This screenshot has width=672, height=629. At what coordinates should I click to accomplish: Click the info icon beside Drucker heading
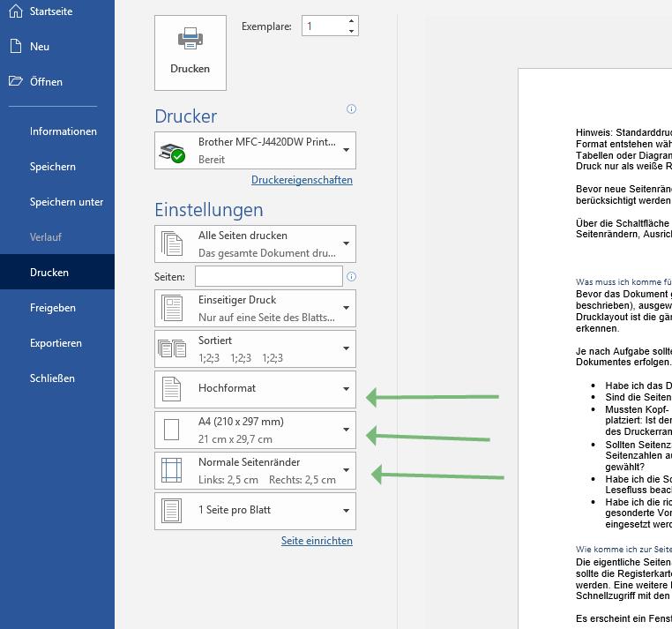(351, 109)
